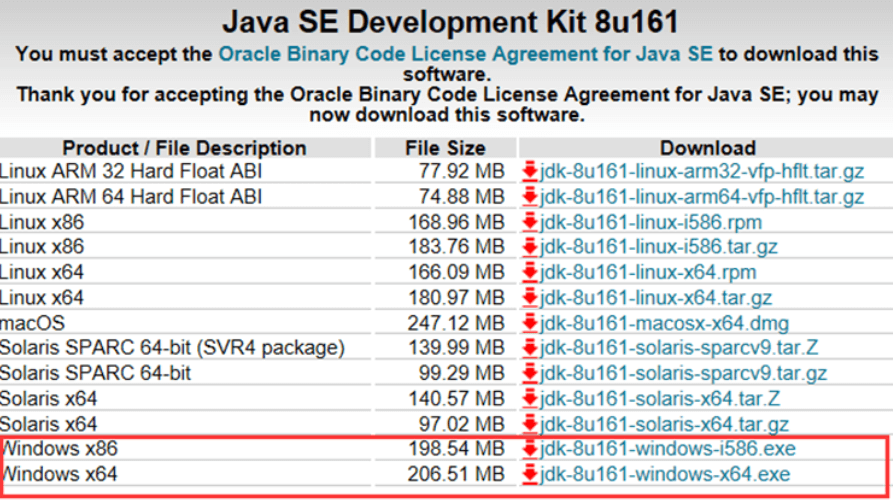Click download arrow icon beside jdk-8u161-linux-i586.tar.gz
Screen dimensions: 893x503
click(530, 247)
